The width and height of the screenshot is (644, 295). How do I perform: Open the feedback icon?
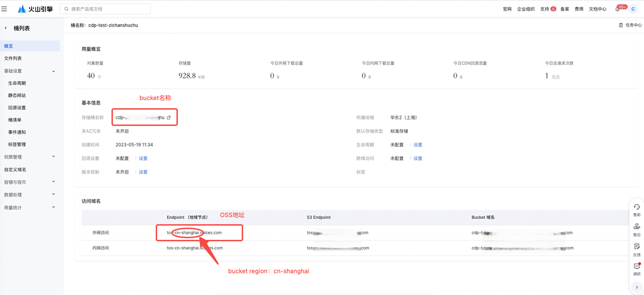coord(636,249)
